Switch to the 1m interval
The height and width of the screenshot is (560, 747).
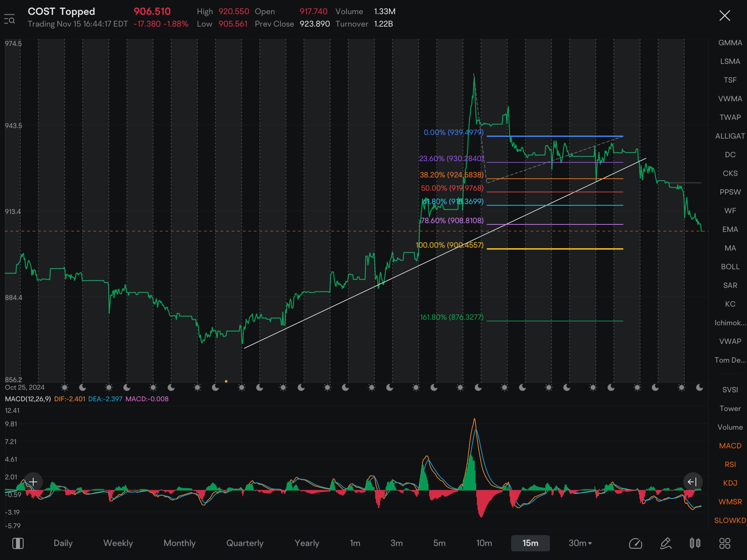[355, 543]
